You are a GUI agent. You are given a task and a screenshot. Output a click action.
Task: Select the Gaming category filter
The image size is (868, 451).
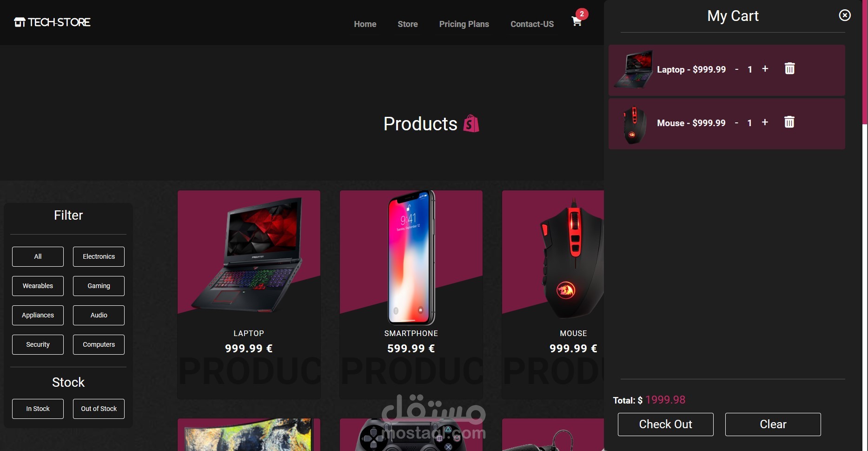pos(99,286)
